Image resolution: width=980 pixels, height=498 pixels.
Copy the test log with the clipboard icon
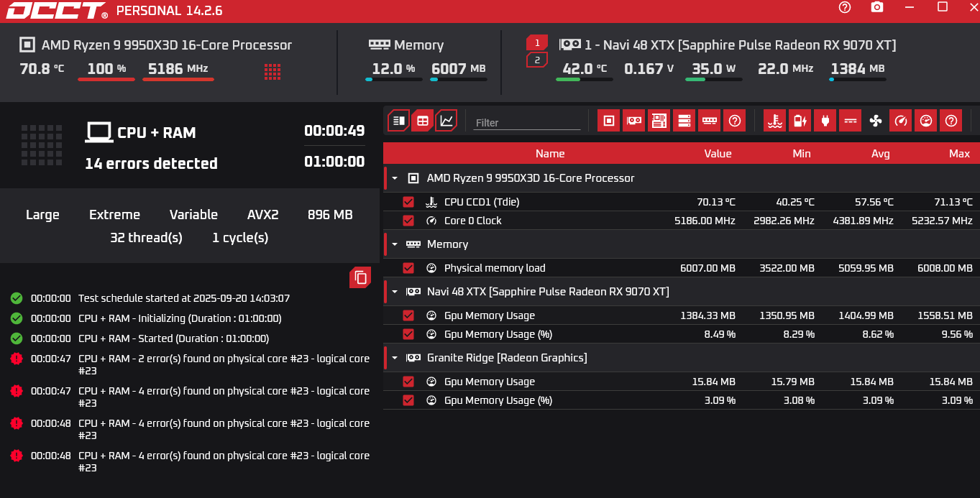point(360,277)
